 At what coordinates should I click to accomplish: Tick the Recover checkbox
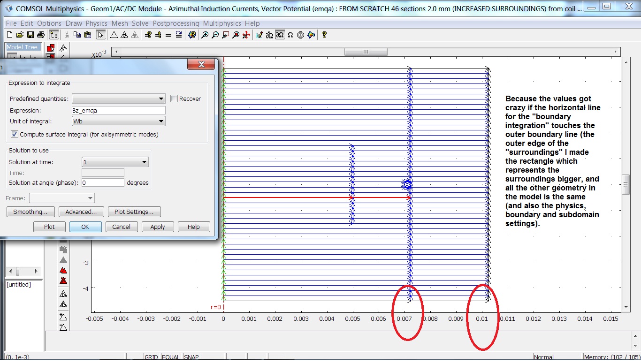pos(174,99)
